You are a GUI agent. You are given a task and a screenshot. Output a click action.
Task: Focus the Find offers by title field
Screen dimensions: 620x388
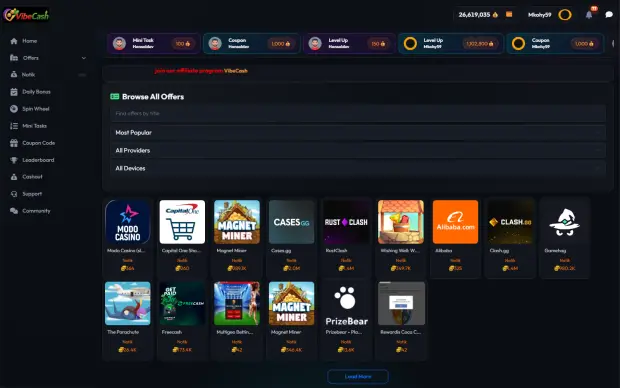tap(358, 114)
